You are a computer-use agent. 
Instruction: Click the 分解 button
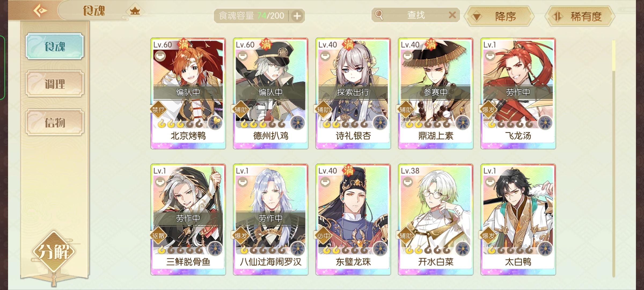click(54, 251)
